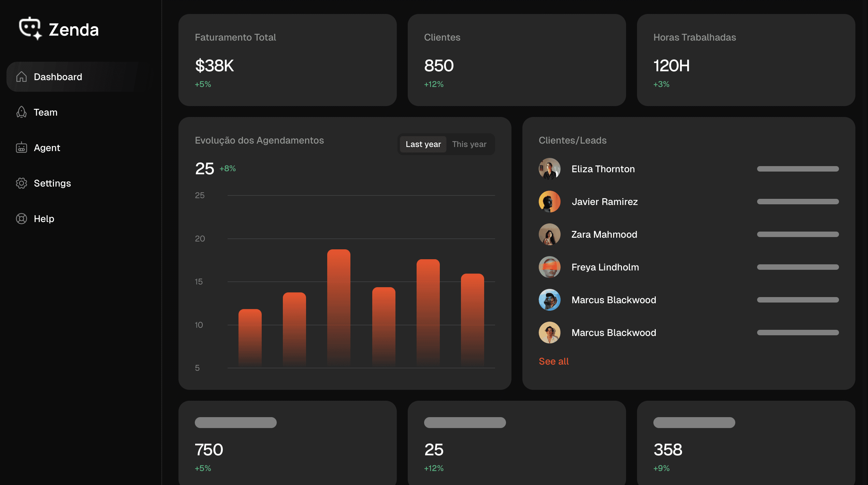This screenshot has height=485, width=868.
Task: Click the See all link
Action: pos(553,361)
